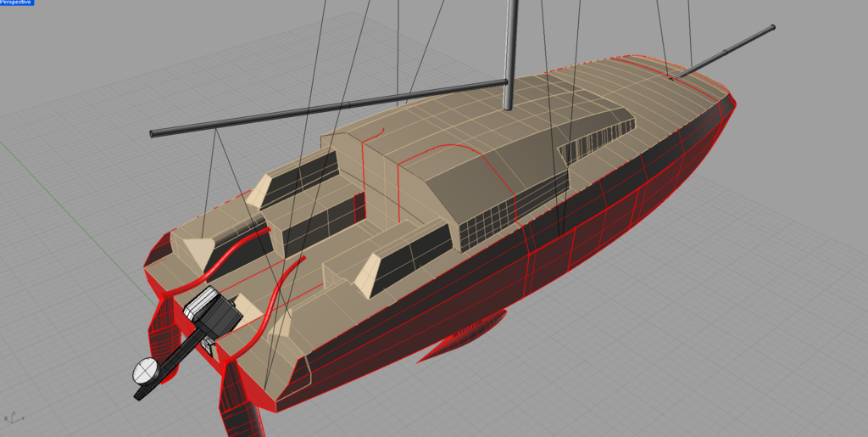This screenshot has height=437, width=868.
Task: Select the vertical mast on the deck
Action: point(511,54)
